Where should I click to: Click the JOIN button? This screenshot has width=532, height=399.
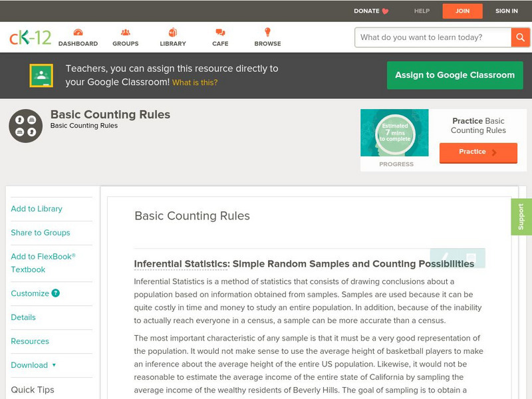pos(462,11)
